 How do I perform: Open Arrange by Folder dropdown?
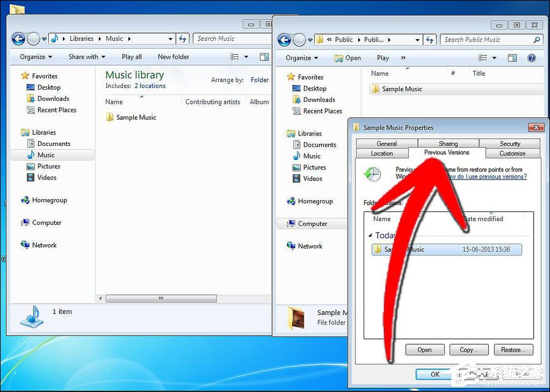tap(260, 80)
